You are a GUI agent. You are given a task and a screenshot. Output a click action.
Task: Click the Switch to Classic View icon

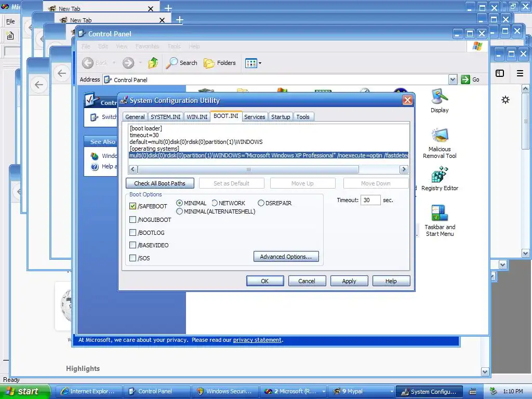pyautogui.click(x=95, y=117)
